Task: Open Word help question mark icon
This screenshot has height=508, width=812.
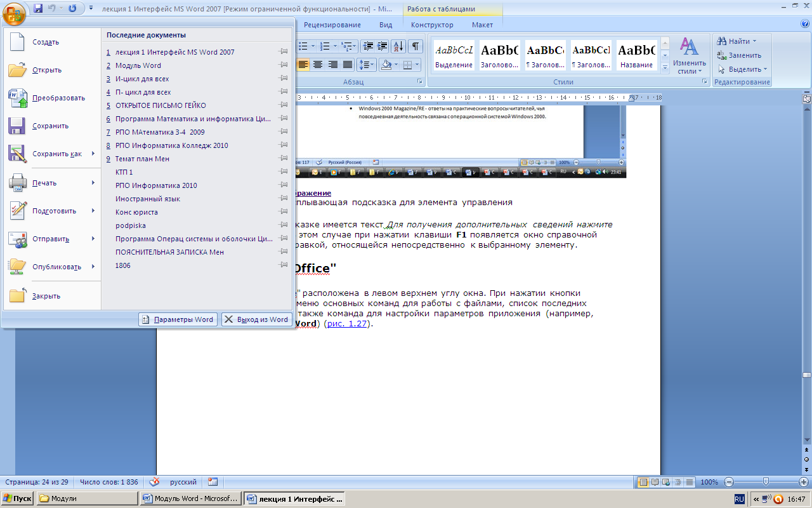Action: 805,24
